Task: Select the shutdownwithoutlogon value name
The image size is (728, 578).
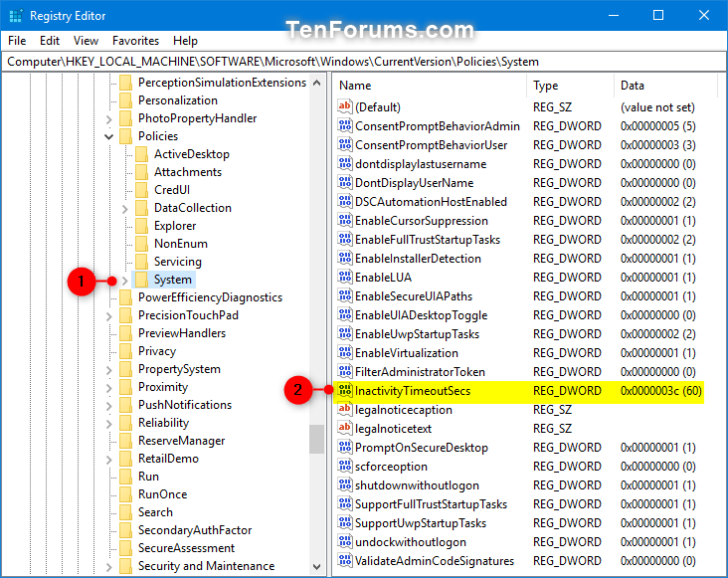Action: tap(417, 485)
